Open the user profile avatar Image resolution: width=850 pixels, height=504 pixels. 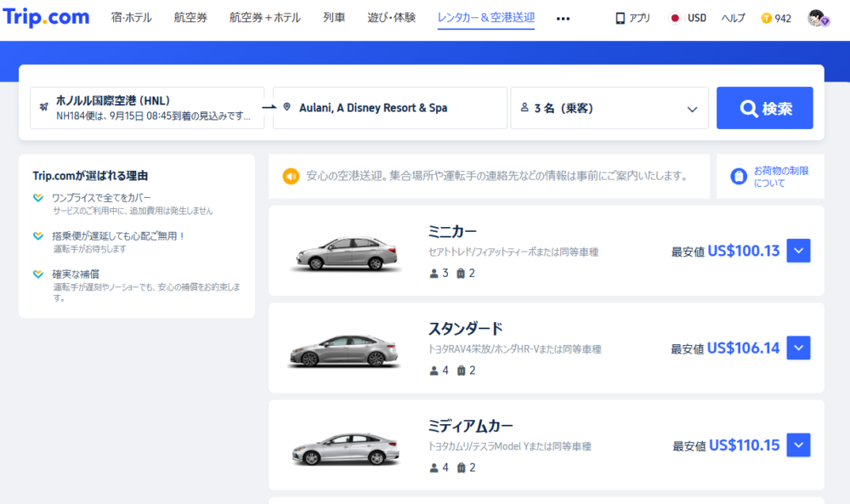point(817,19)
